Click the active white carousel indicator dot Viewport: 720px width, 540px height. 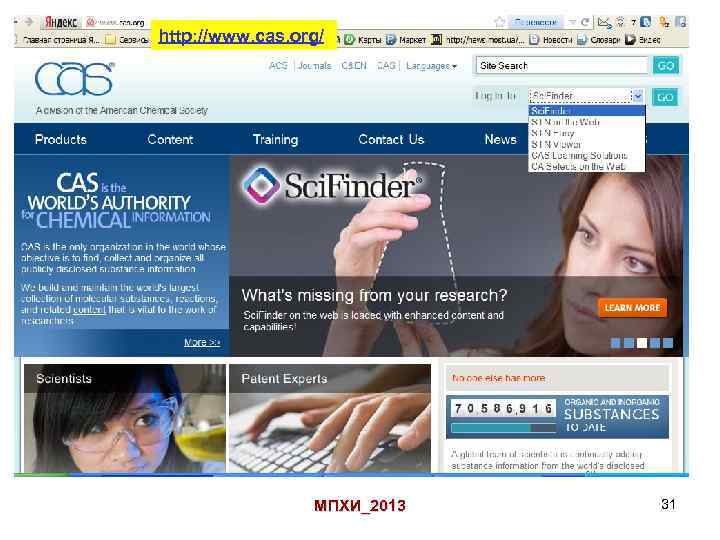click(642, 343)
